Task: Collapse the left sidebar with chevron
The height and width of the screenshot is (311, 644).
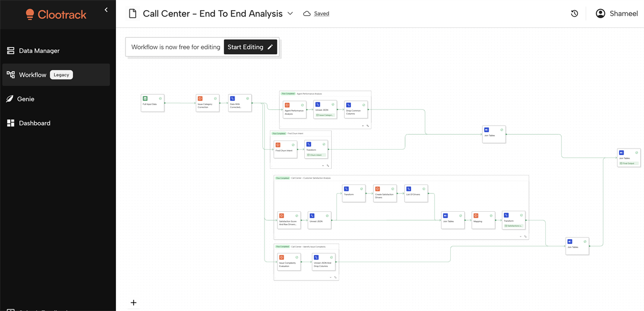Action: click(106, 10)
